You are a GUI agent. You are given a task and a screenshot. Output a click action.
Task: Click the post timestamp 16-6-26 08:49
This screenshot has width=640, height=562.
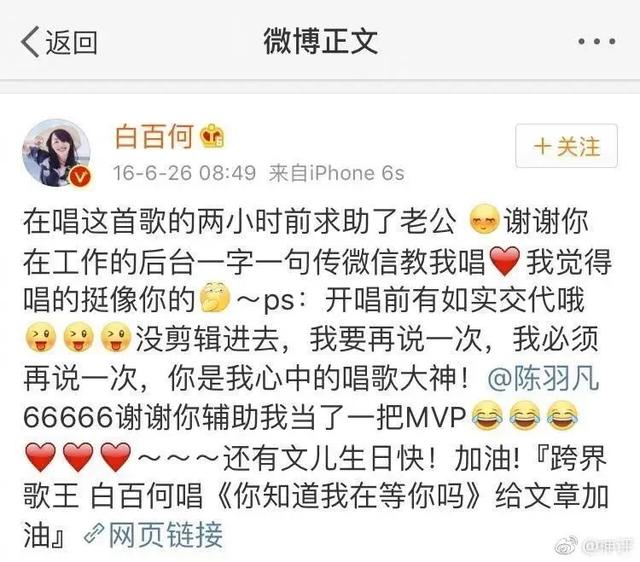184,173
